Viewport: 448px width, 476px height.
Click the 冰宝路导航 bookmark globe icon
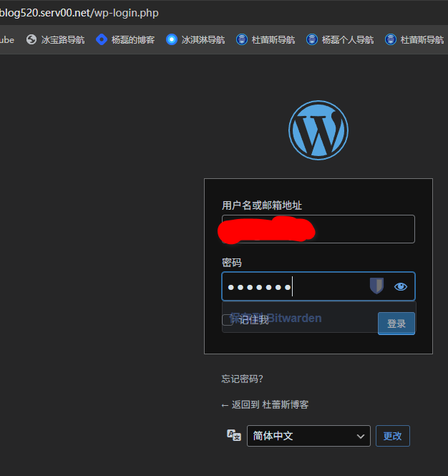click(31, 40)
